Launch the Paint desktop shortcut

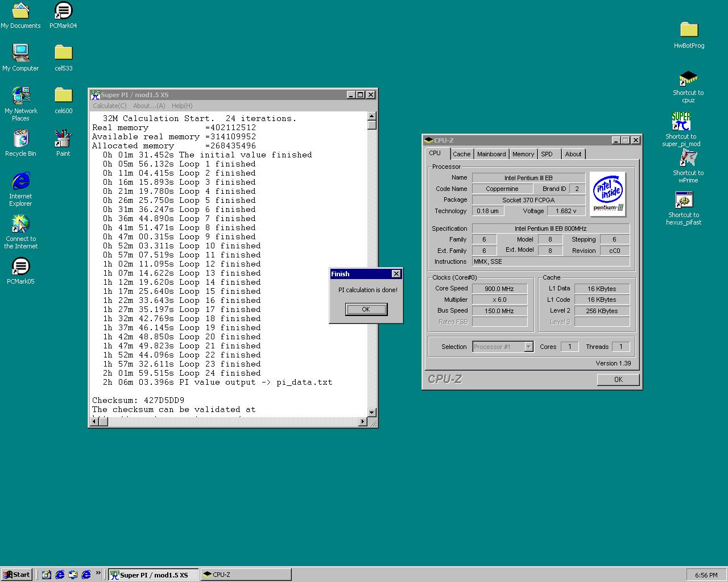[63, 143]
